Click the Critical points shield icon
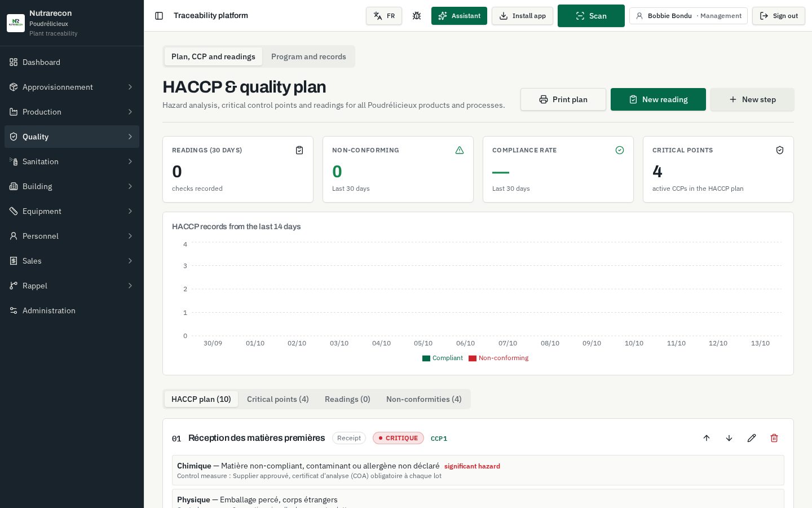The image size is (812, 508). 780,150
